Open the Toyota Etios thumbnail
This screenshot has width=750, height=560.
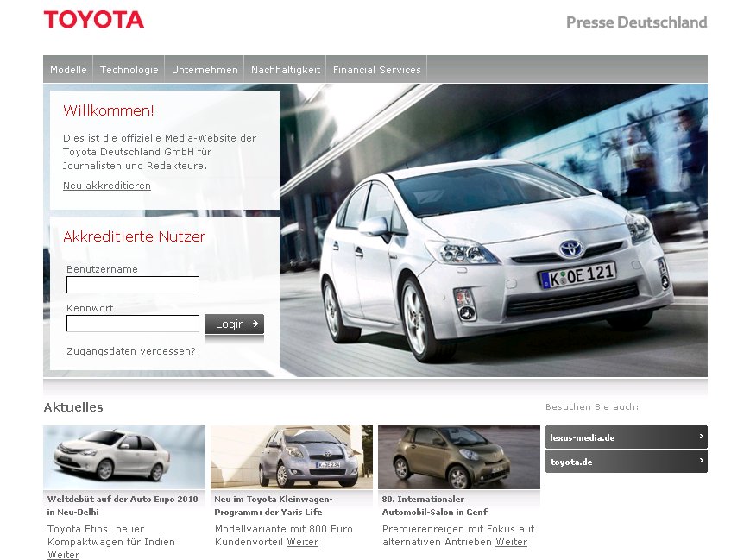[124, 457]
